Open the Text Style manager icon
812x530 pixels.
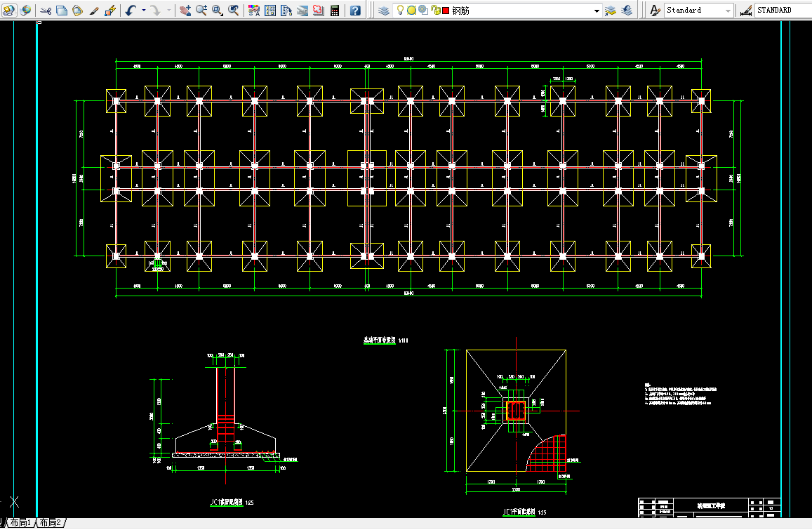[x=655, y=10]
